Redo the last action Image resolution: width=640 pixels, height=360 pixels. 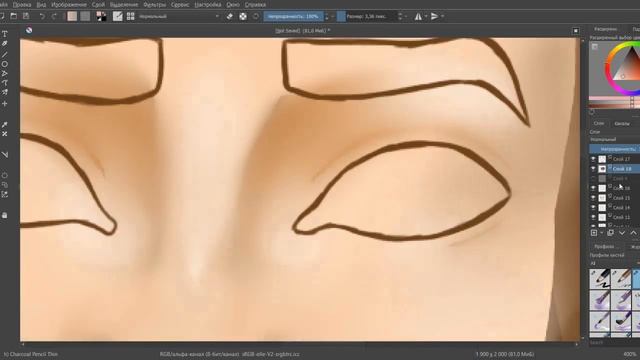54,16
